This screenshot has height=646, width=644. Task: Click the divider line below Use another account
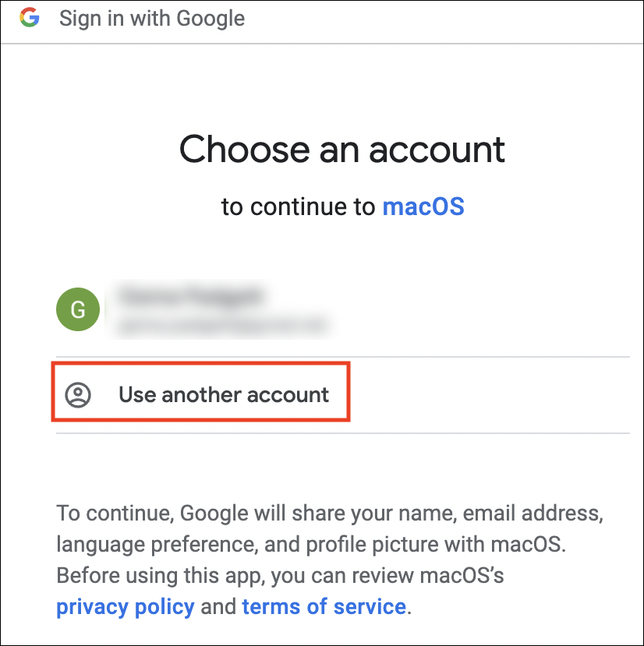coord(343,433)
